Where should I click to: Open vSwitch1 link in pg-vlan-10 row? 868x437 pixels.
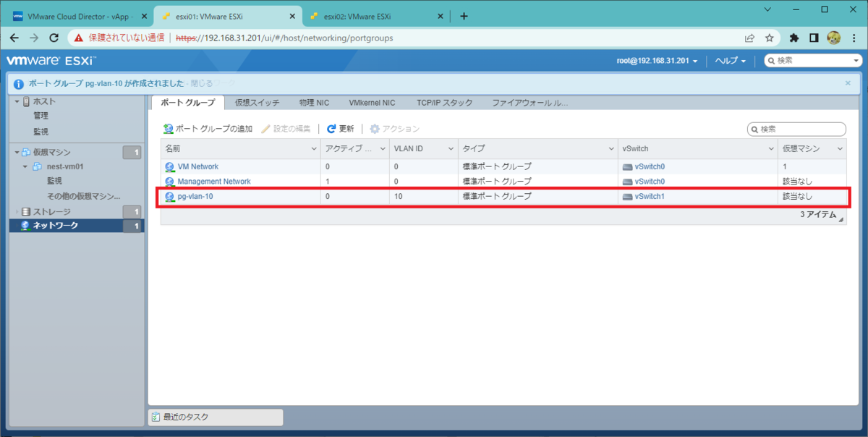coord(650,196)
